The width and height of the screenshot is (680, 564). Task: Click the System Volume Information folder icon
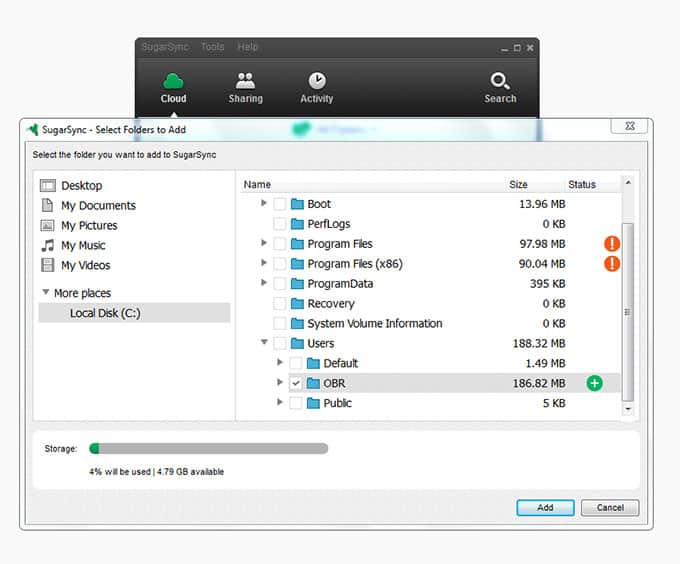coord(297,323)
